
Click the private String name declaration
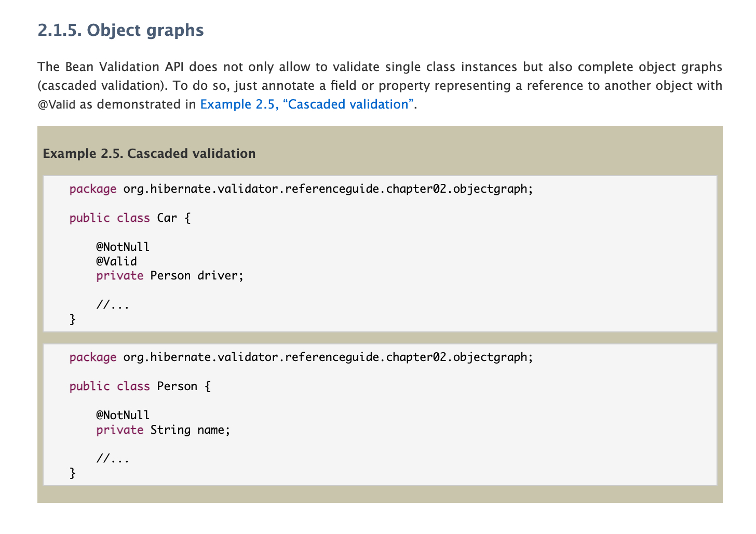(163, 430)
